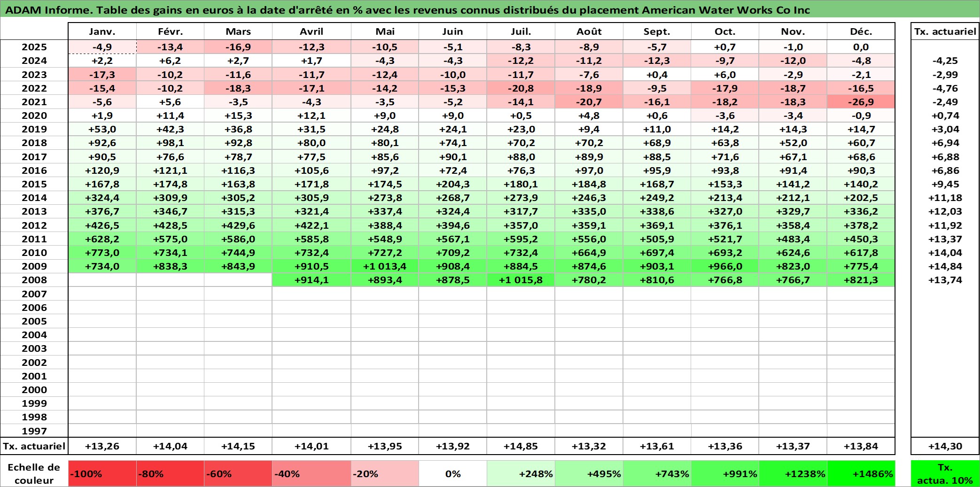Image resolution: width=980 pixels, height=487 pixels.
Task: Click the -80% color scale cell
Action: [x=170, y=473]
